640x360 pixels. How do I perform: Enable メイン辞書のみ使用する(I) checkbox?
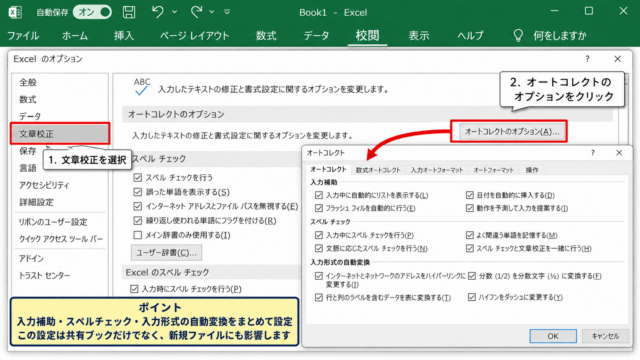(138, 235)
